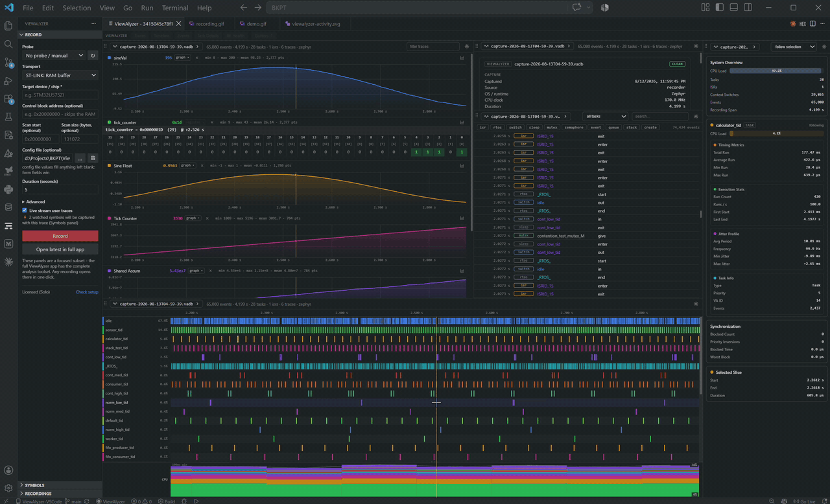Open the Explorer view in activity bar
Image resolution: width=830 pixels, height=504 pixels.
[8, 26]
